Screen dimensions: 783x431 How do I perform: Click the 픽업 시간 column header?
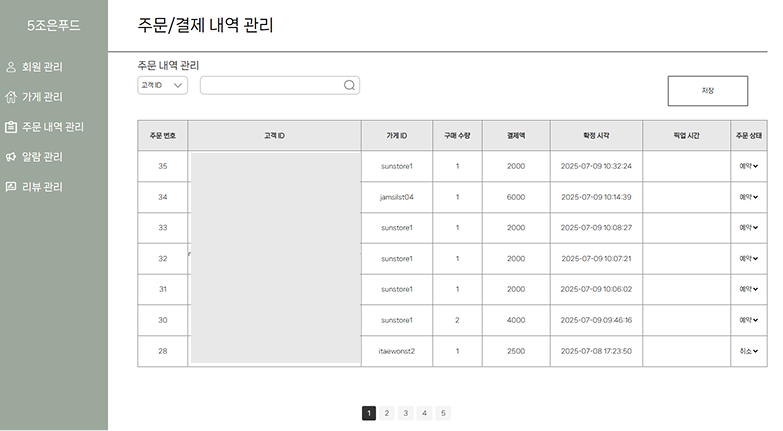point(687,135)
